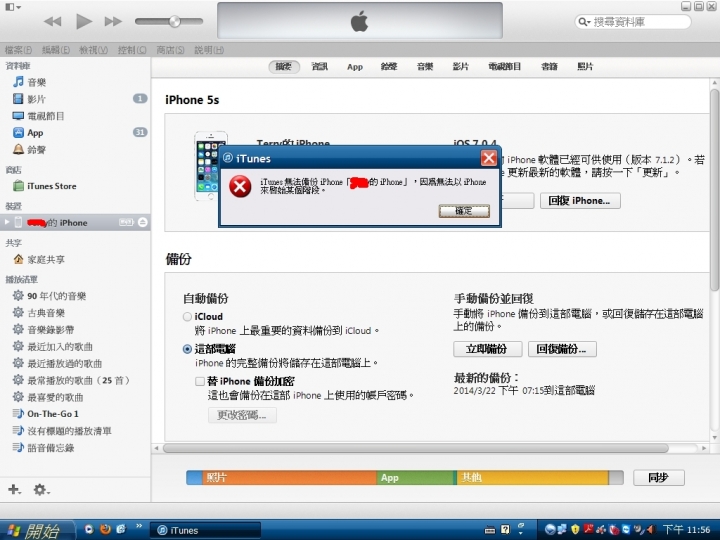The width and height of the screenshot is (720, 540).
Task: Open the 檔案(F) menu
Action: (x=18, y=50)
